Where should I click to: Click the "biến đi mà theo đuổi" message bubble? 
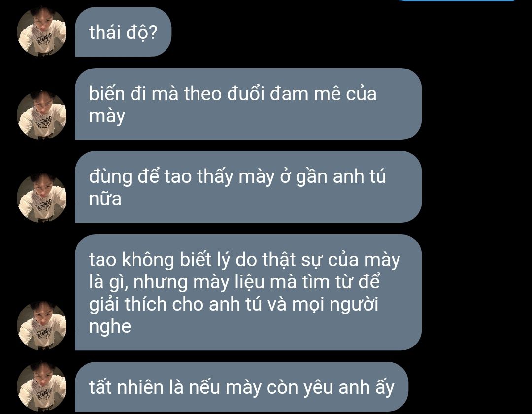click(248, 104)
